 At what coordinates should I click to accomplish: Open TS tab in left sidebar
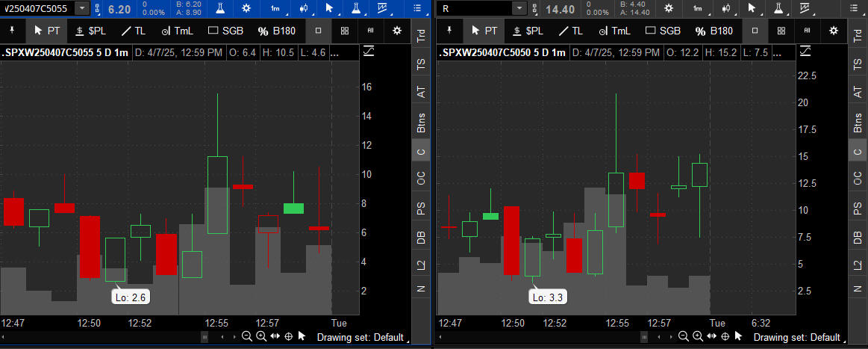pos(421,65)
